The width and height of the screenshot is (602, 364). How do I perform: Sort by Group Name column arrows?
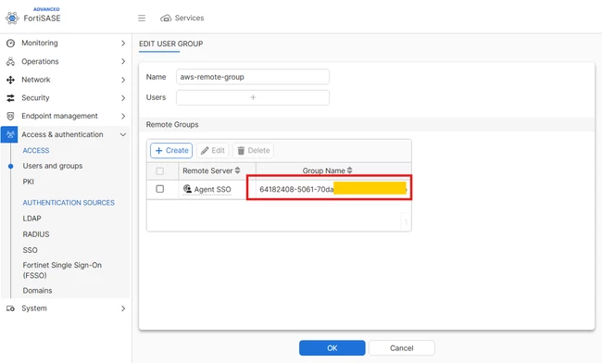[x=349, y=170]
